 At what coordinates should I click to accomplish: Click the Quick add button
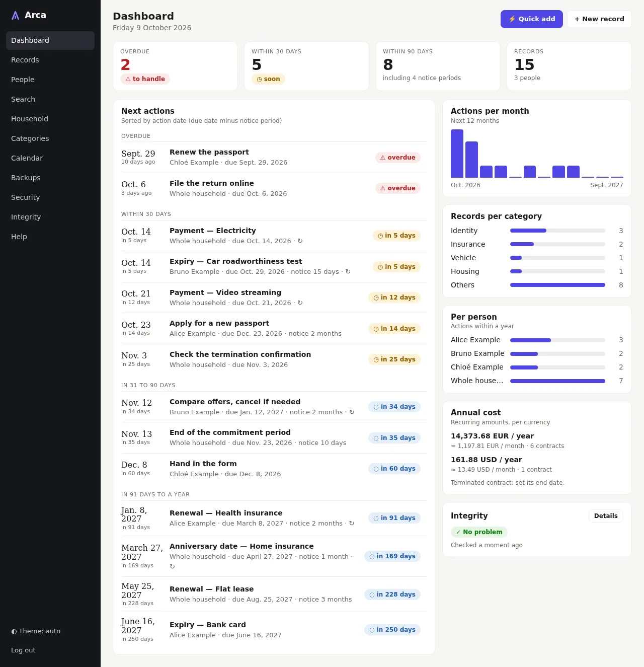(x=532, y=19)
